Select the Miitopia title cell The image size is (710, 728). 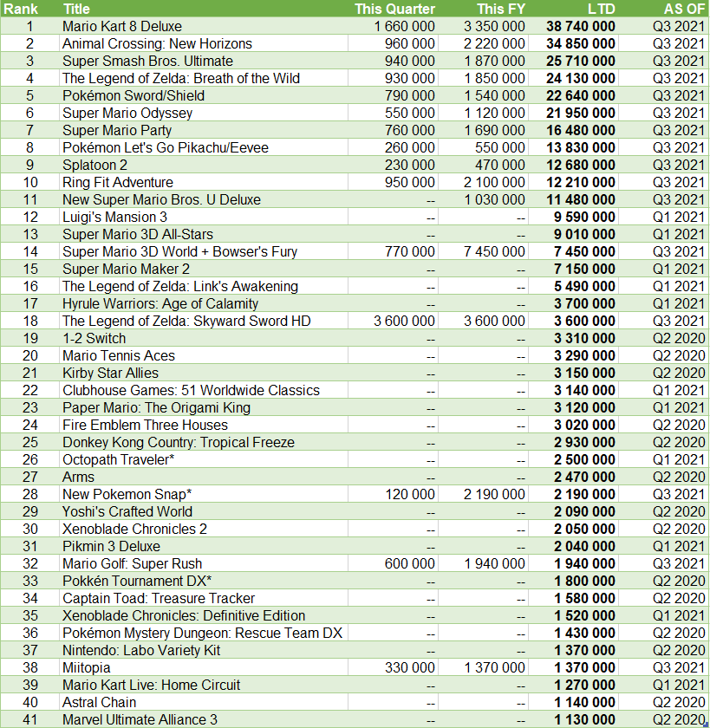pos(204,667)
